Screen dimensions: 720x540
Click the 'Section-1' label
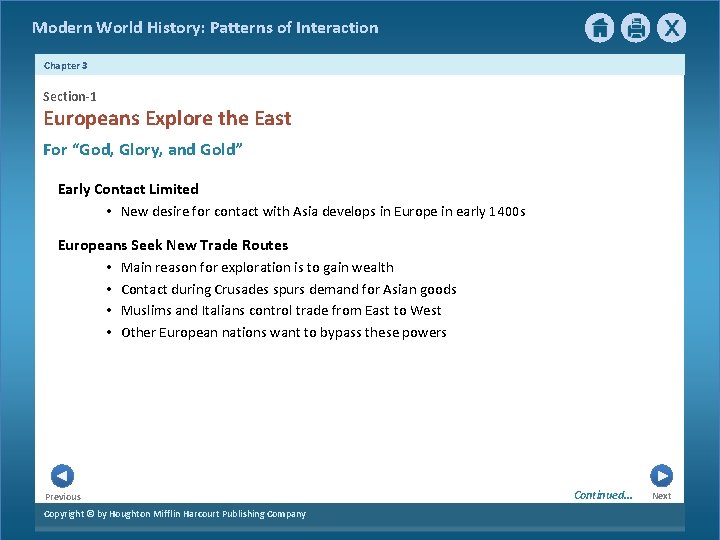(70, 96)
